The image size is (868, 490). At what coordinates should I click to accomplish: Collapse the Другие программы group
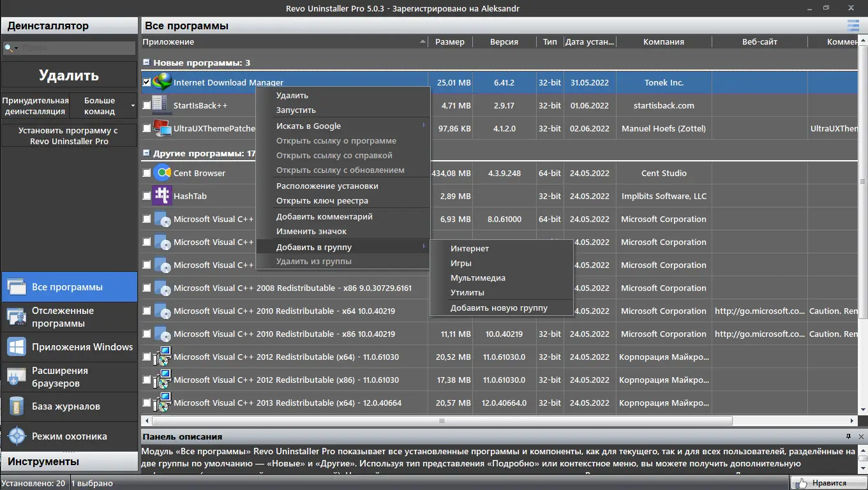pos(146,153)
